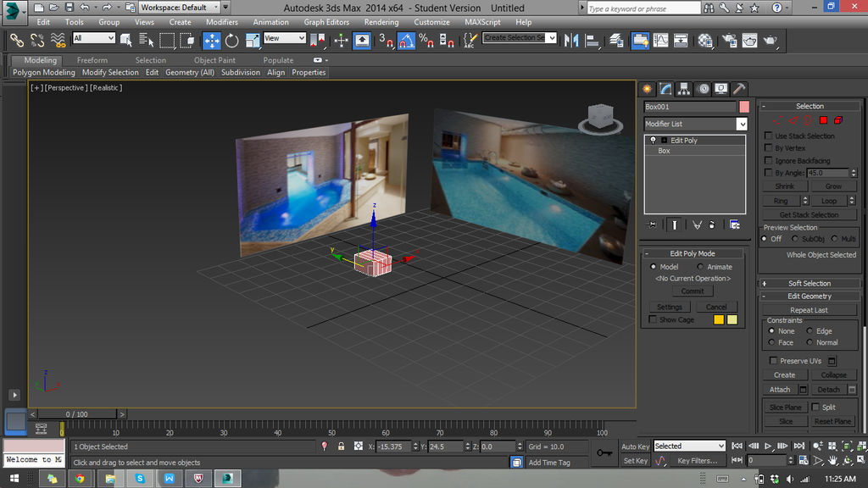
Task: Click the time slider 0 / 100
Action: (77, 413)
